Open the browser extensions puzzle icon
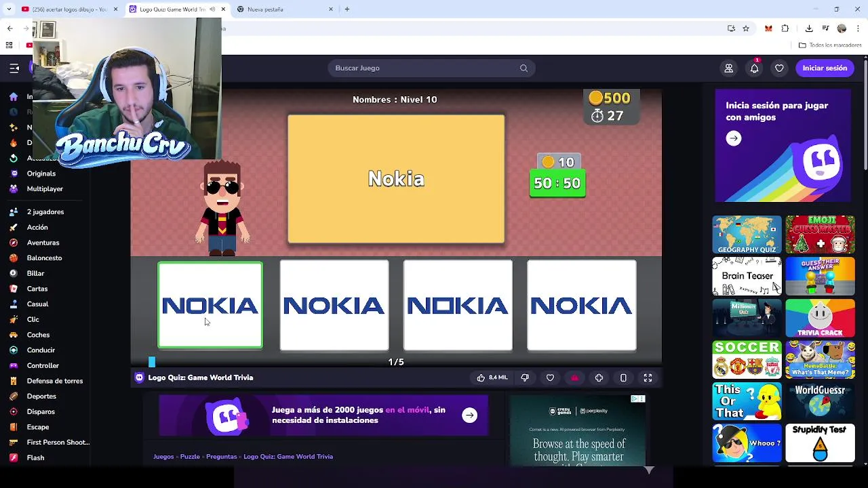The width and height of the screenshot is (868, 488). tap(785, 28)
